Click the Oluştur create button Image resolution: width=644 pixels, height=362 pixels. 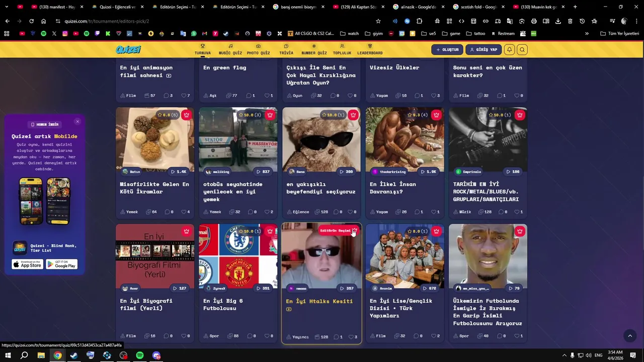click(x=447, y=50)
